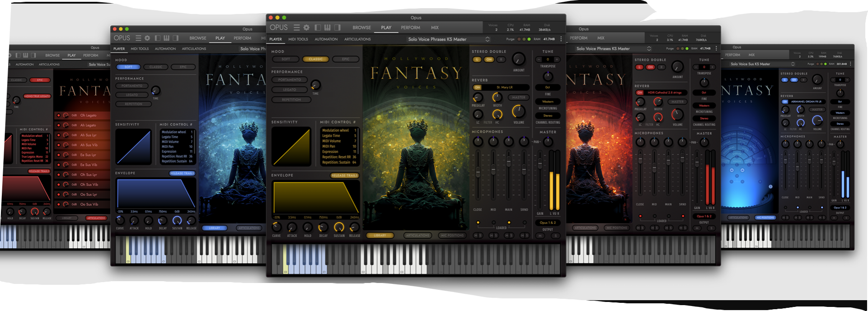Click the HC filter knob in front window
The width and height of the screenshot is (868, 311).
(497, 115)
